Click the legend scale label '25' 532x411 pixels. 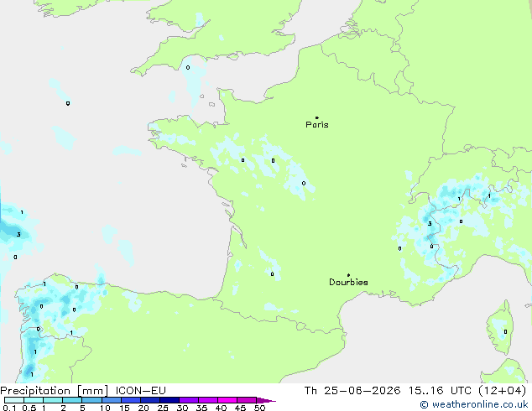tap(163, 408)
